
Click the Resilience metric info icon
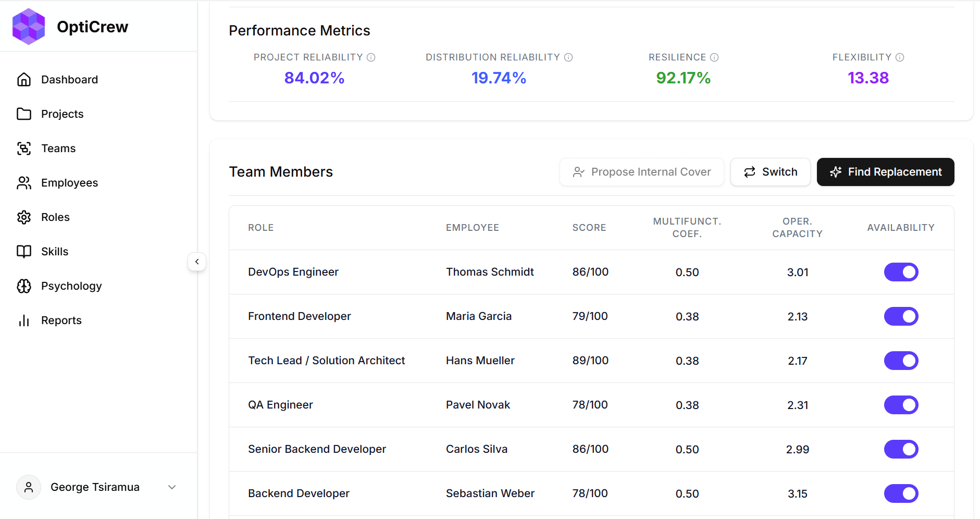click(x=714, y=57)
